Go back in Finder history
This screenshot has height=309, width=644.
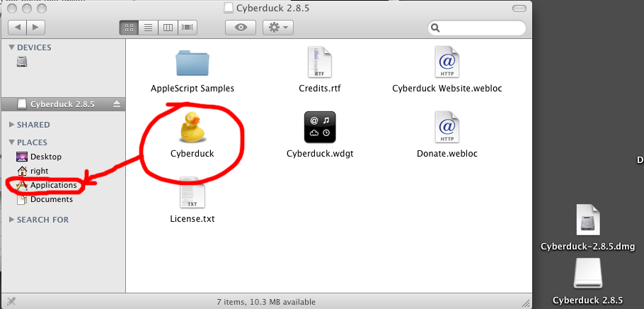17,28
